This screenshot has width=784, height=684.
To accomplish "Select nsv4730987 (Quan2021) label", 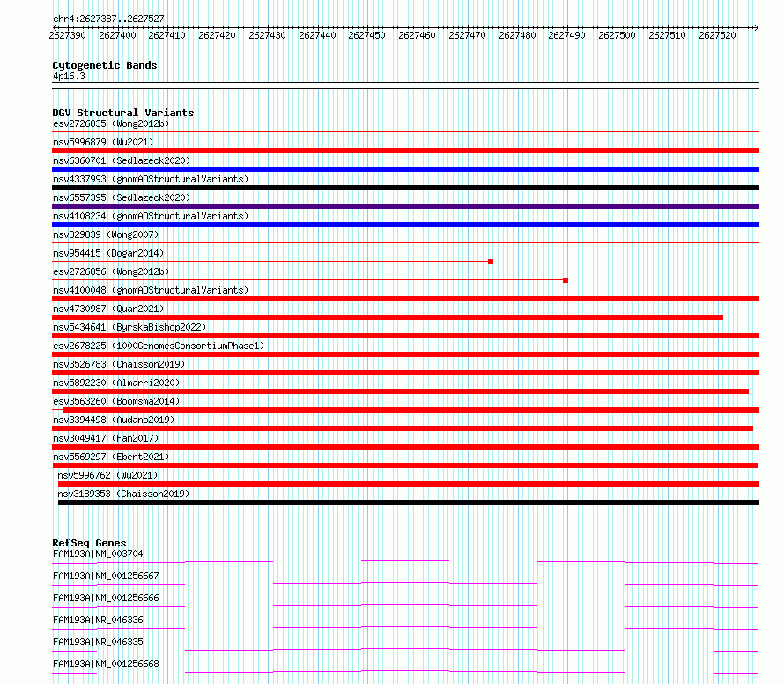I will click(108, 309).
